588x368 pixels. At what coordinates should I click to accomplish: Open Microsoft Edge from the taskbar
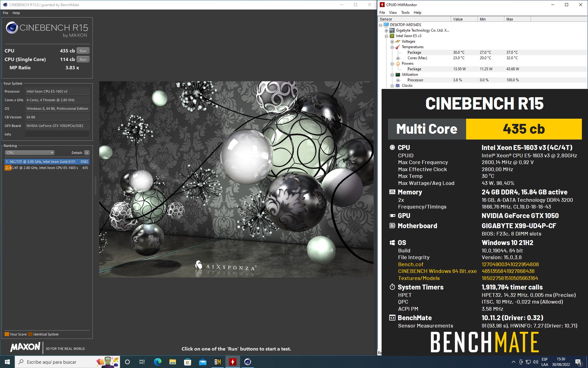[157, 362]
